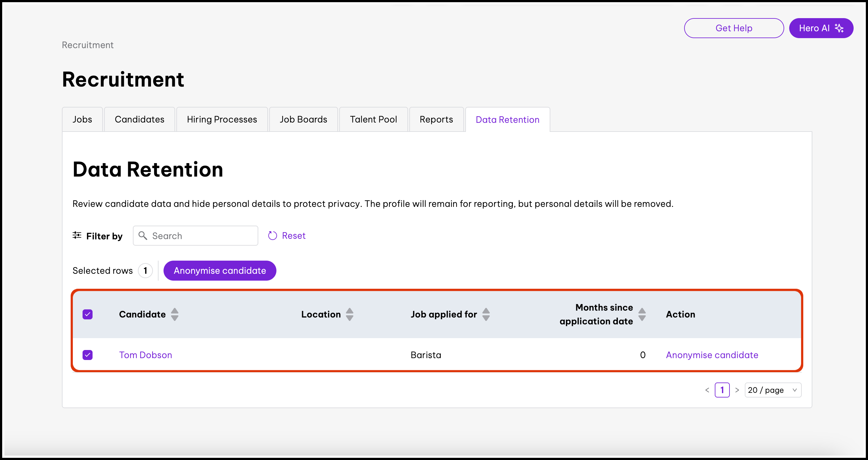The width and height of the screenshot is (868, 460).
Task: Click the search magnifier icon
Action: 143,236
